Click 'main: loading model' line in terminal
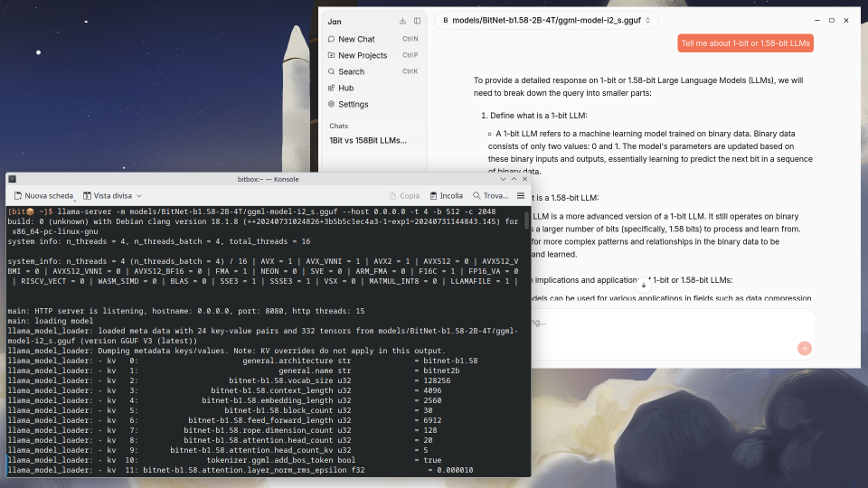Image resolution: width=868 pixels, height=488 pixels. click(51, 321)
